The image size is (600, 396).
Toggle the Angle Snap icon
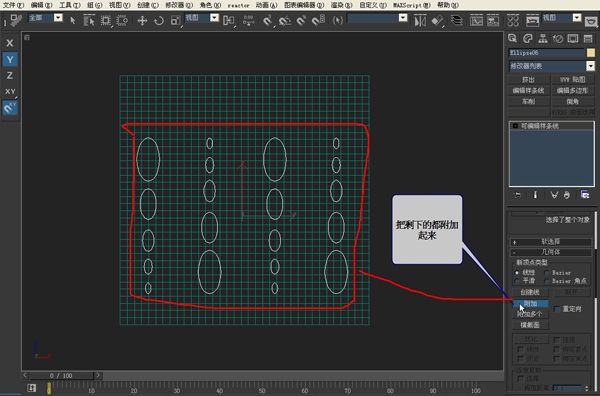point(285,20)
